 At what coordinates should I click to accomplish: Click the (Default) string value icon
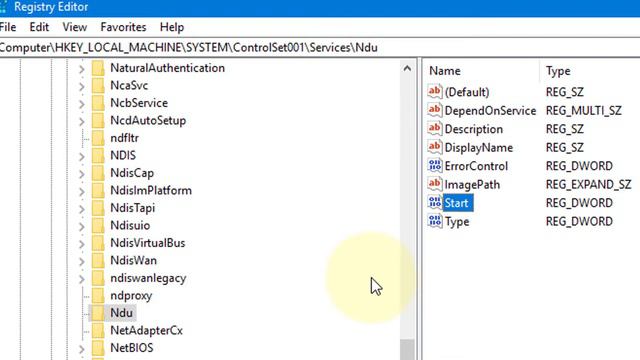point(435,91)
